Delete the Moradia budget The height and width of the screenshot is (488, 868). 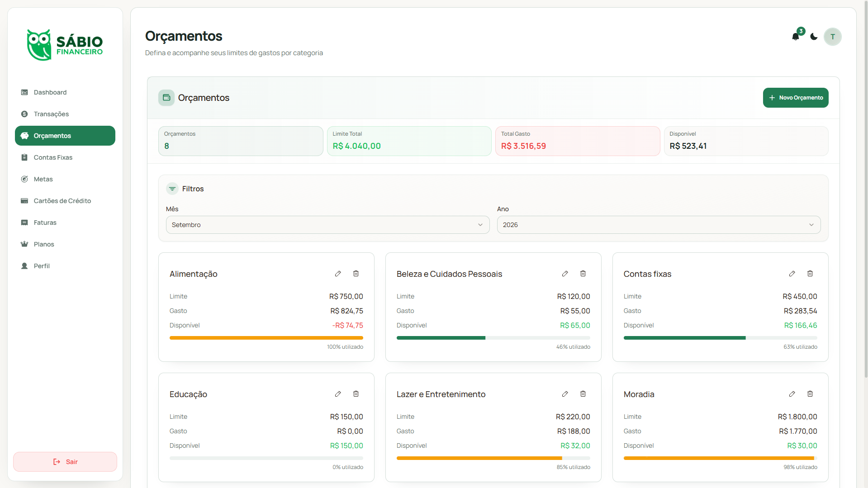point(810,394)
